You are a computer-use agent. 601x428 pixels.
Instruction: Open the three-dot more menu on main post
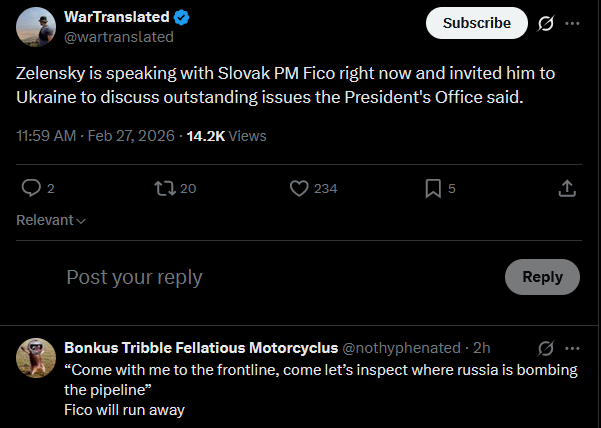pos(572,23)
